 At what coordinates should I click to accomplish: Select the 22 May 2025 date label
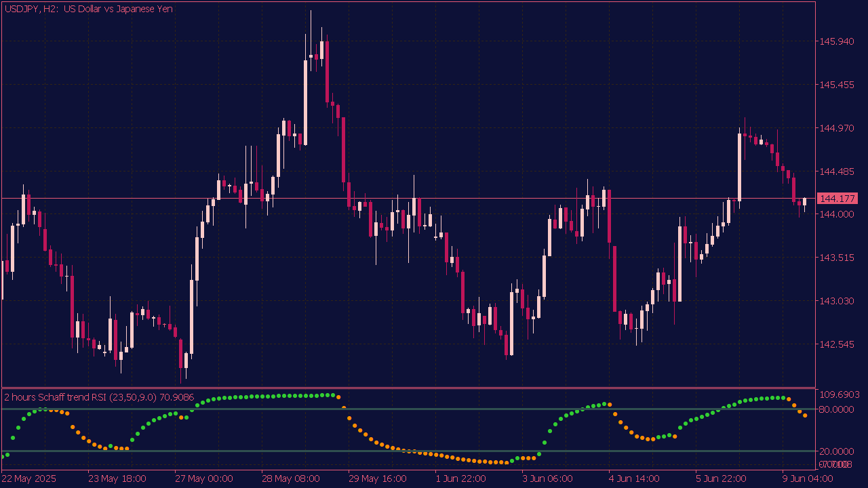30,479
